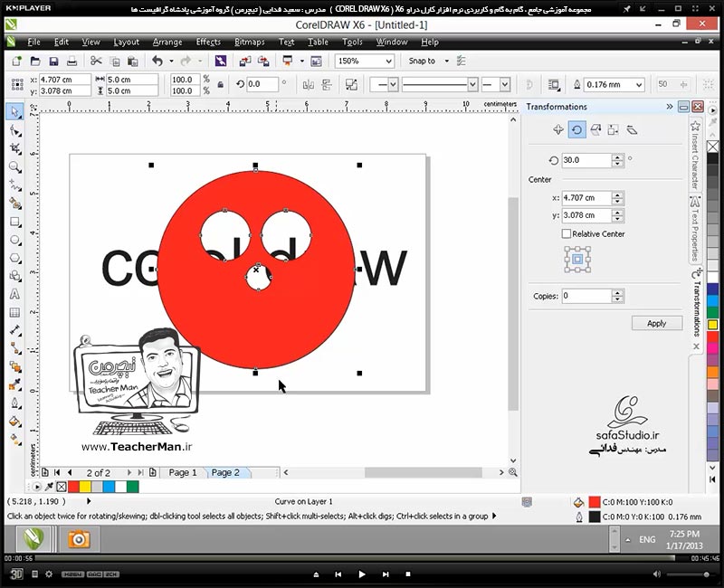
Task: Expand the undo history dropdown arrow
Action: pos(171,61)
